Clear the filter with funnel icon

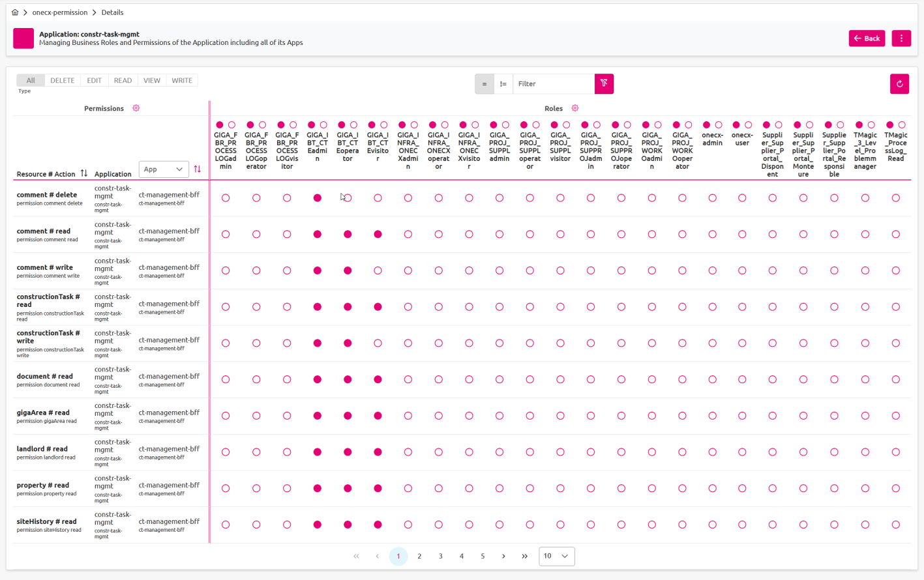(604, 84)
